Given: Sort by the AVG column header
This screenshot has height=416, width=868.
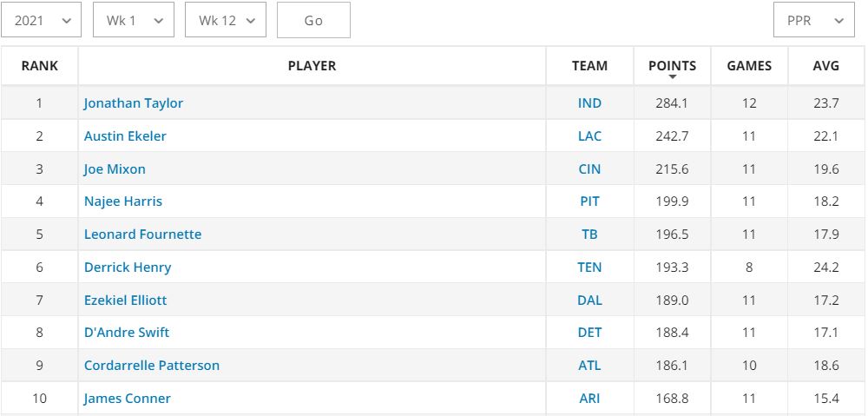Looking at the screenshot, I should (x=825, y=66).
